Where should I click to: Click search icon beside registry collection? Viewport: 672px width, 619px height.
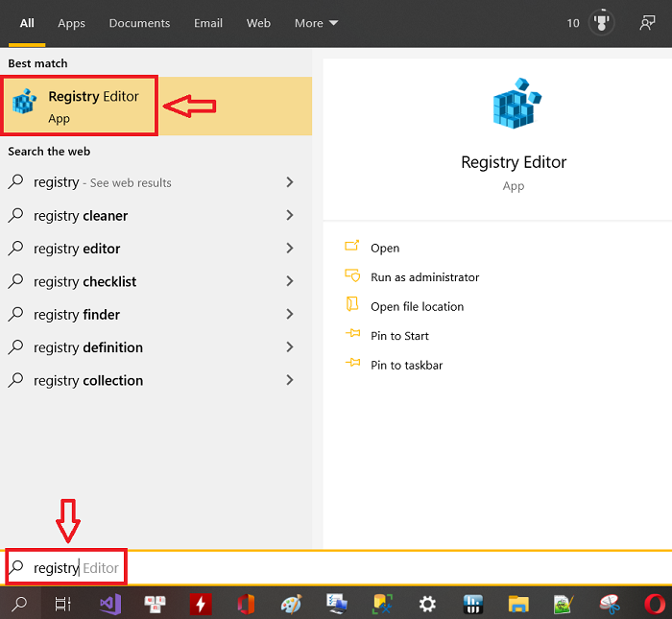point(15,380)
